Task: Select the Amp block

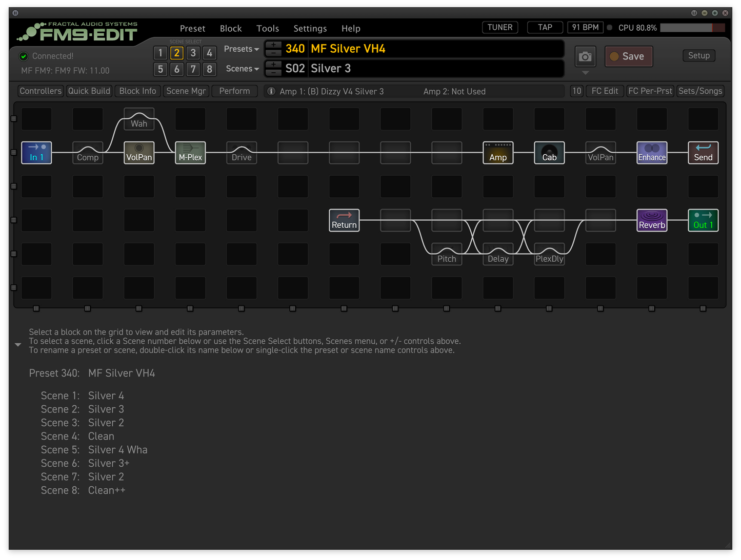Action: click(498, 153)
